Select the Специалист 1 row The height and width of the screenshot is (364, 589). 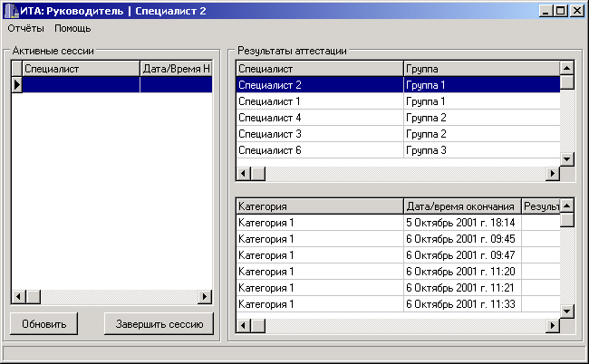398,101
